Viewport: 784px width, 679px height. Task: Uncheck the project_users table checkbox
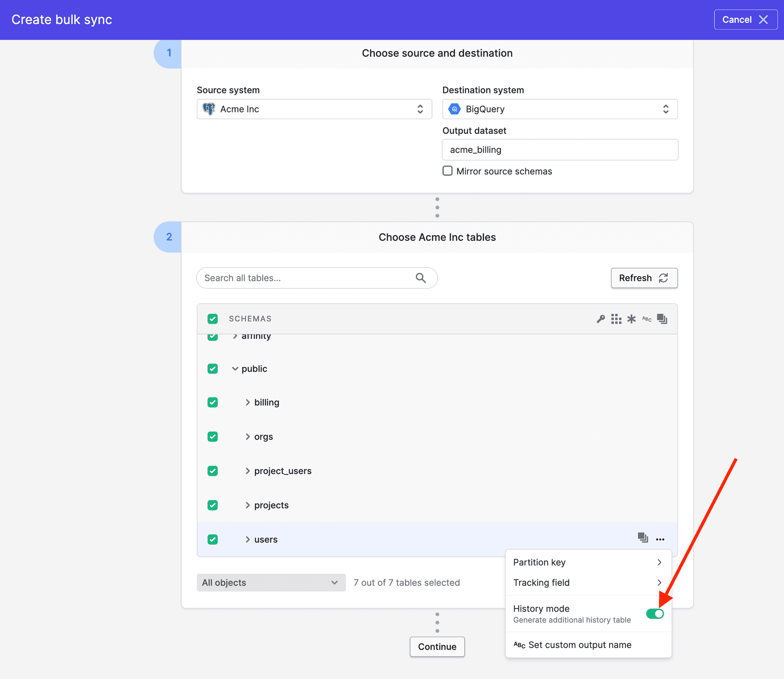(x=212, y=471)
